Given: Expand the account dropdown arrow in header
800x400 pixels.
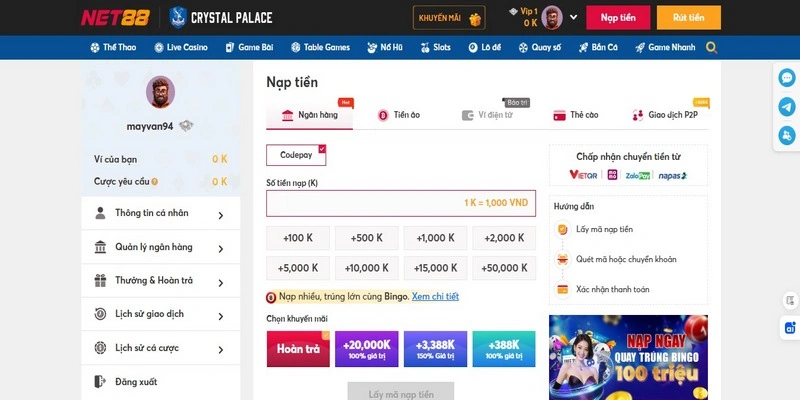Looking at the screenshot, I should pyautogui.click(x=573, y=17).
